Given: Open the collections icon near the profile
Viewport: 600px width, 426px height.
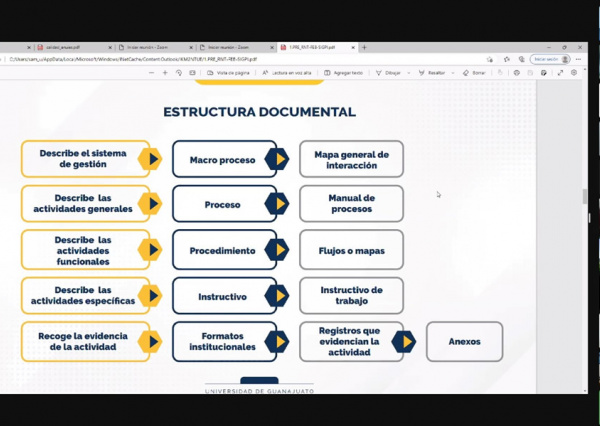Looking at the screenshot, I should click(521, 59).
